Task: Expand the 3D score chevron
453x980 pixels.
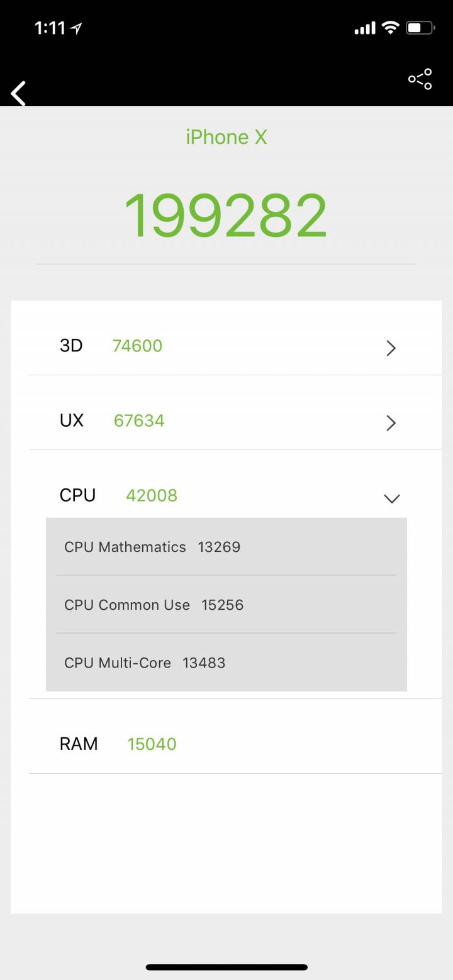Action: coord(391,348)
